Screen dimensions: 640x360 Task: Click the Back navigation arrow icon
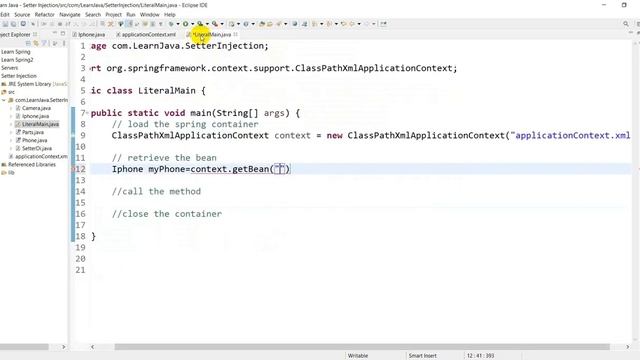(x=352, y=24)
